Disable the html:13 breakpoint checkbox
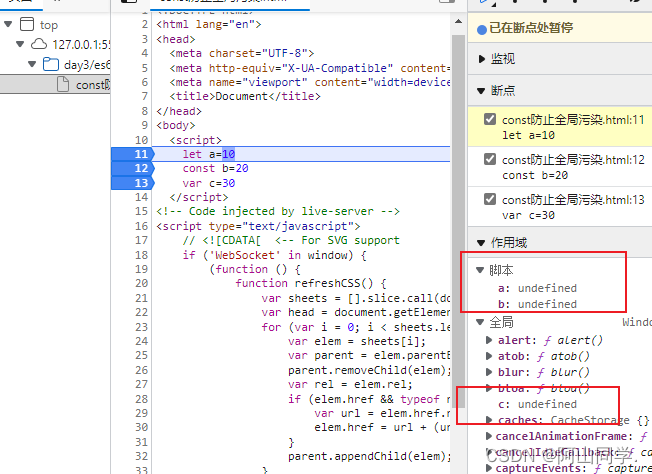 (x=490, y=199)
